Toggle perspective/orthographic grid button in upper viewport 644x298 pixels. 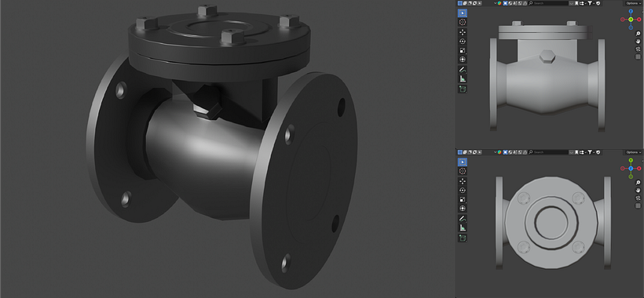tap(638, 56)
